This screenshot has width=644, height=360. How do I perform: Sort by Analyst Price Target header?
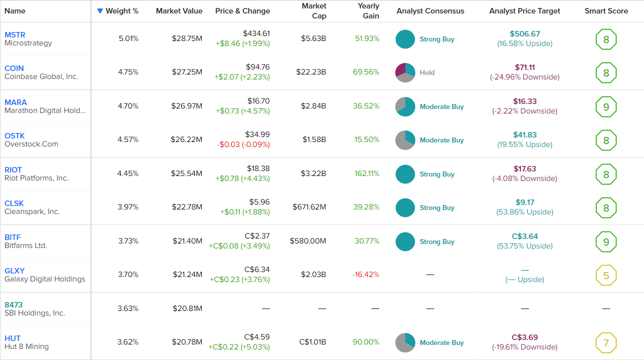(524, 11)
